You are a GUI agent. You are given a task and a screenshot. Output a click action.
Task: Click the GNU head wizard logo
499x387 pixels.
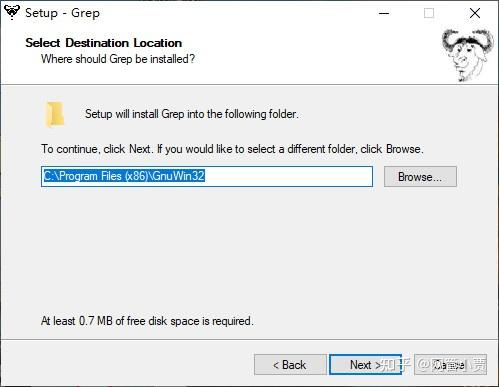point(467,55)
